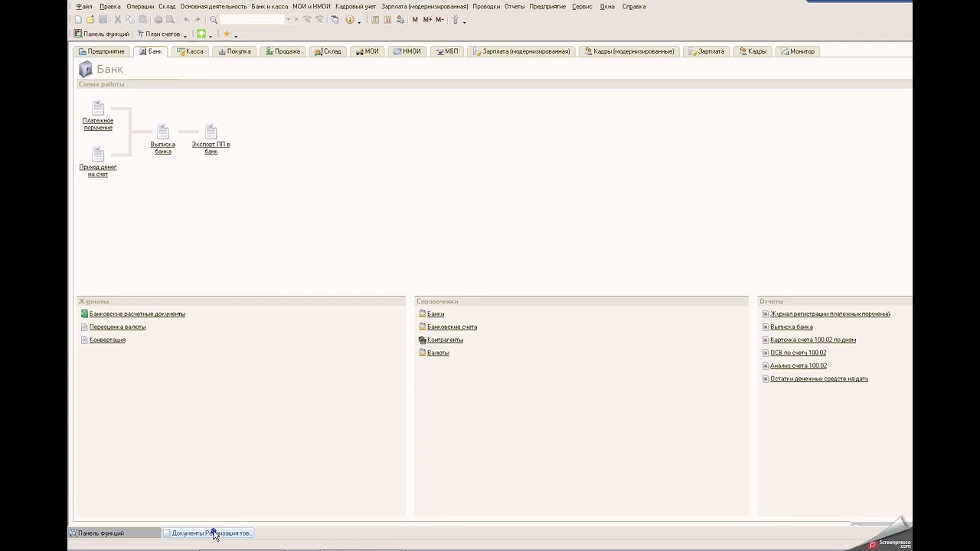This screenshot has width=980, height=551.
Task: Switch to Документы Реализация window at the bottom
Action: pyautogui.click(x=207, y=533)
